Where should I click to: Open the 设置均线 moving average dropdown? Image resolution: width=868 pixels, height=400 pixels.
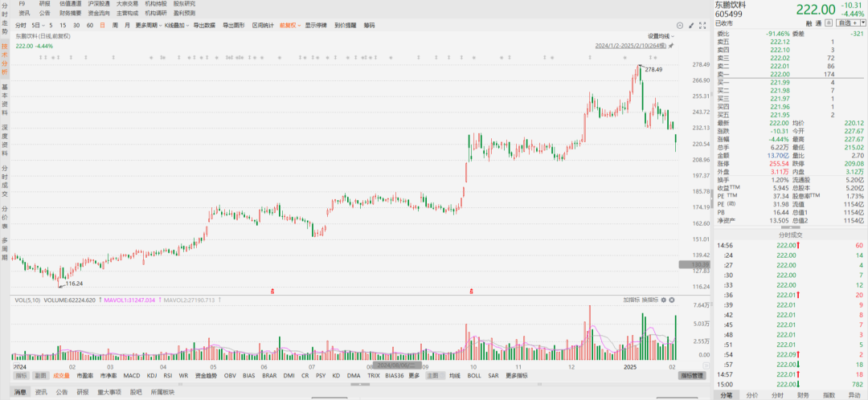coord(661,36)
